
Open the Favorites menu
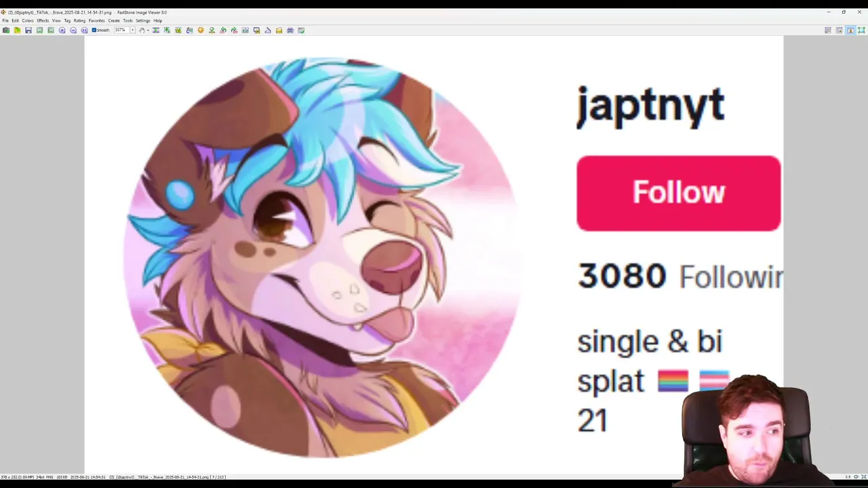click(x=96, y=20)
